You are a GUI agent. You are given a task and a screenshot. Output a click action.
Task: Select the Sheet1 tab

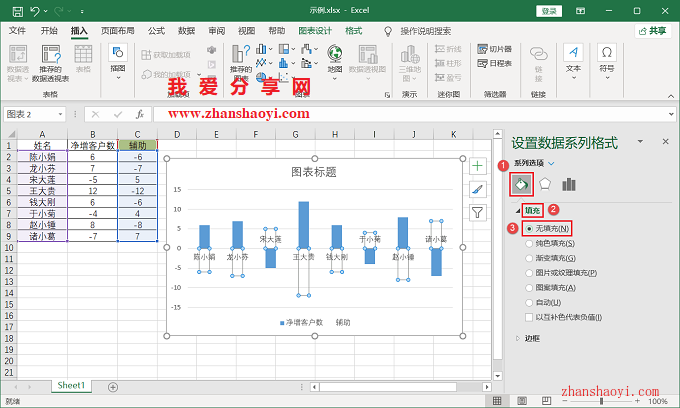[x=71, y=386]
